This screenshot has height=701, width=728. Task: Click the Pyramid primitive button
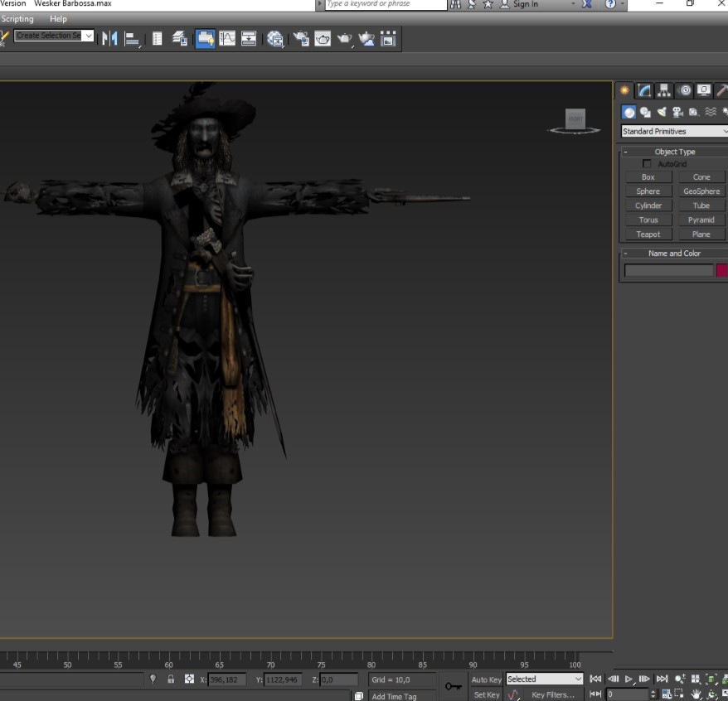(701, 220)
